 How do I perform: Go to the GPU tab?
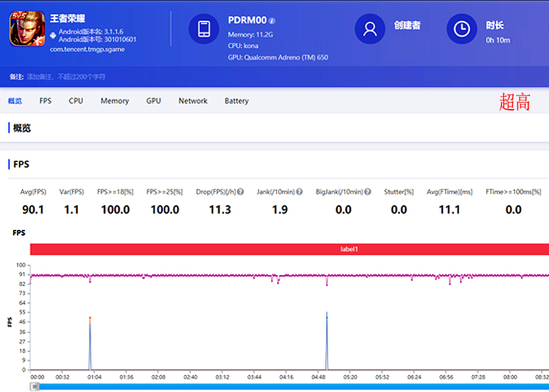click(x=154, y=101)
